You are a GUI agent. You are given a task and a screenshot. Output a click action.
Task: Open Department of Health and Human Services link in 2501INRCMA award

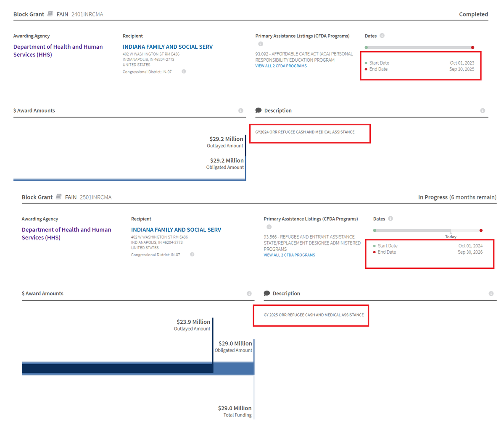66,233
